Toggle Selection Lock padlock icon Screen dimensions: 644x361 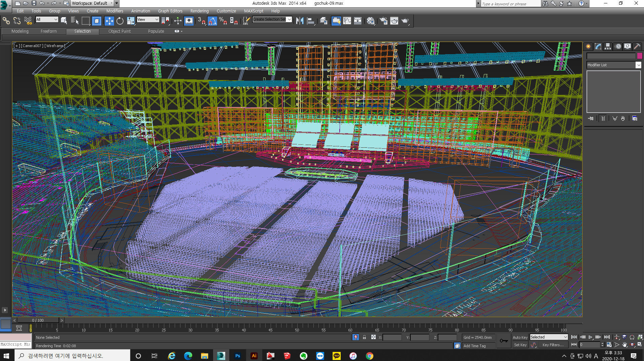tap(364, 337)
